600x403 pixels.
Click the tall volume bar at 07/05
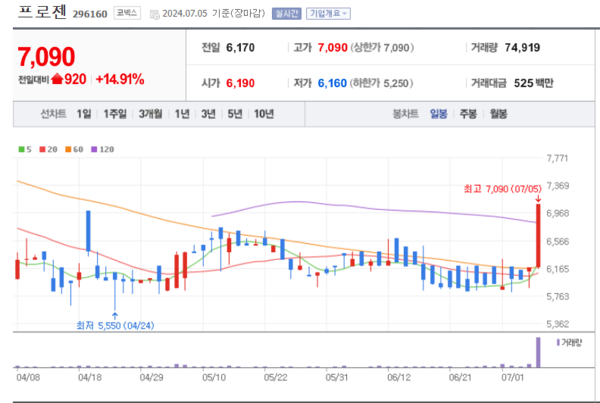coord(539,350)
